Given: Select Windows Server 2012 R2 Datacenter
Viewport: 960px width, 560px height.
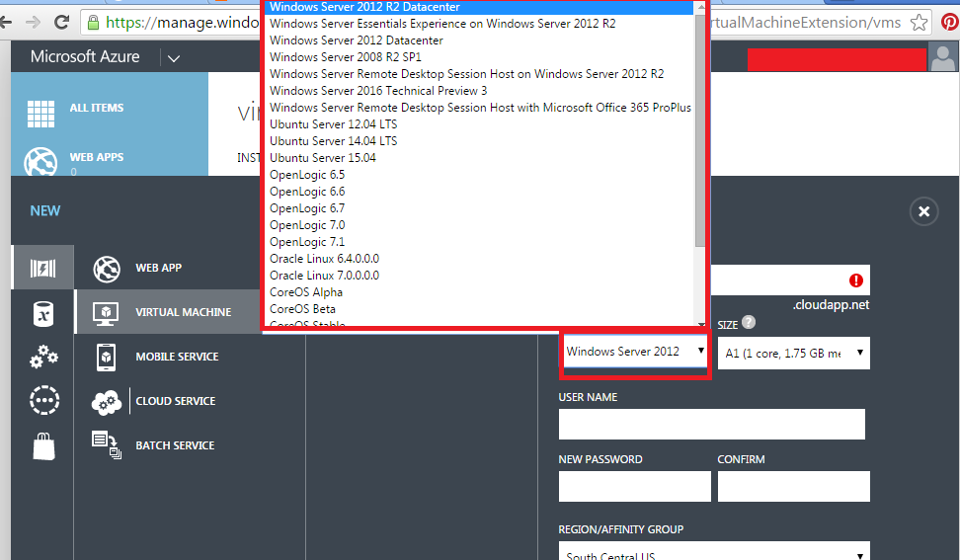Looking at the screenshot, I should (x=481, y=7).
